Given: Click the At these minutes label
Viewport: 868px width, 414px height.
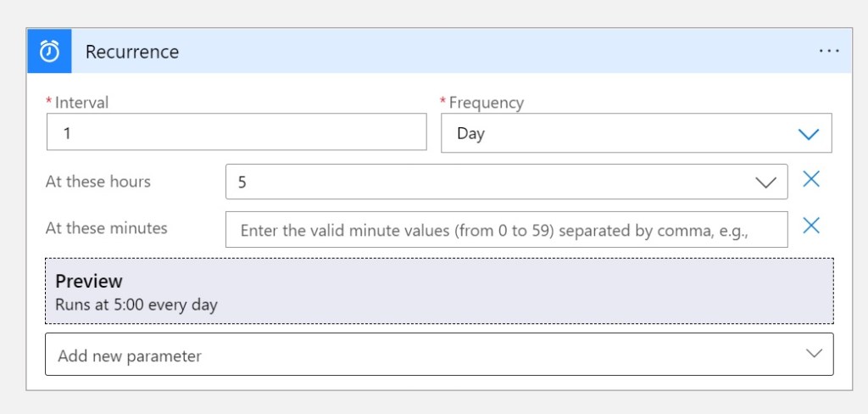Looking at the screenshot, I should [x=106, y=228].
